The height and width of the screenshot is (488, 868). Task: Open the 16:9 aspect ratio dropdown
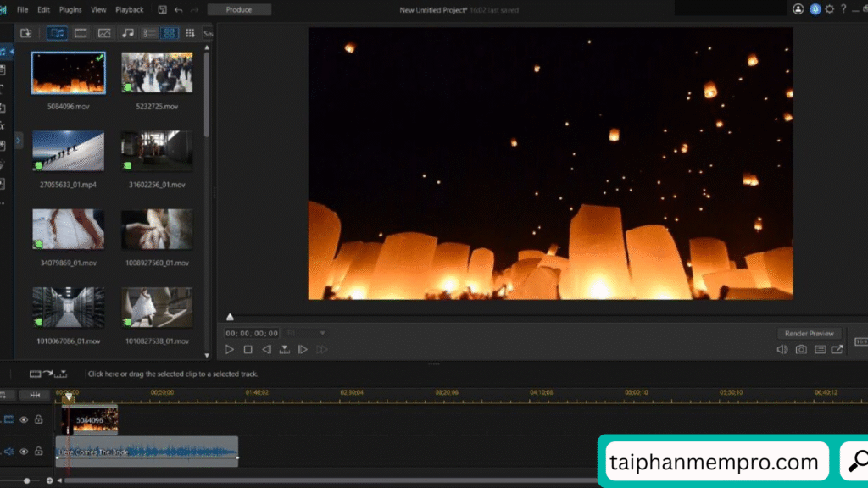[860, 341]
